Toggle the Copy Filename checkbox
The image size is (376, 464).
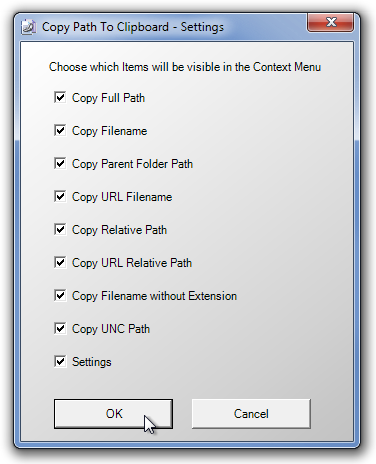[x=60, y=130]
